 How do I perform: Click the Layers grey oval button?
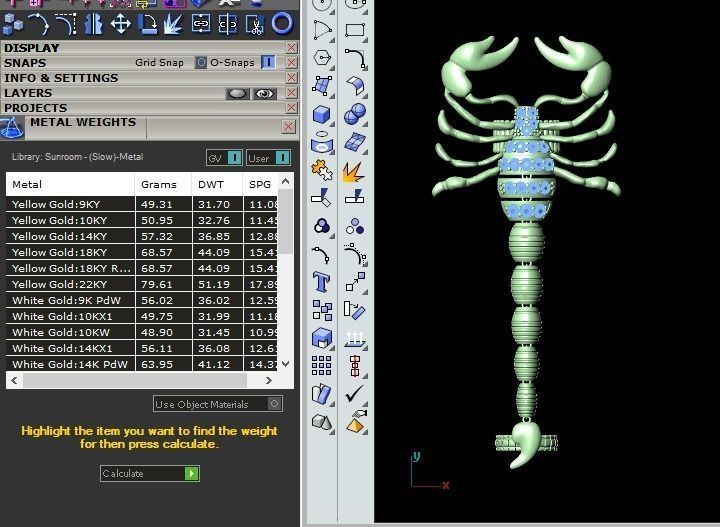pyautogui.click(x=237, y=94)
